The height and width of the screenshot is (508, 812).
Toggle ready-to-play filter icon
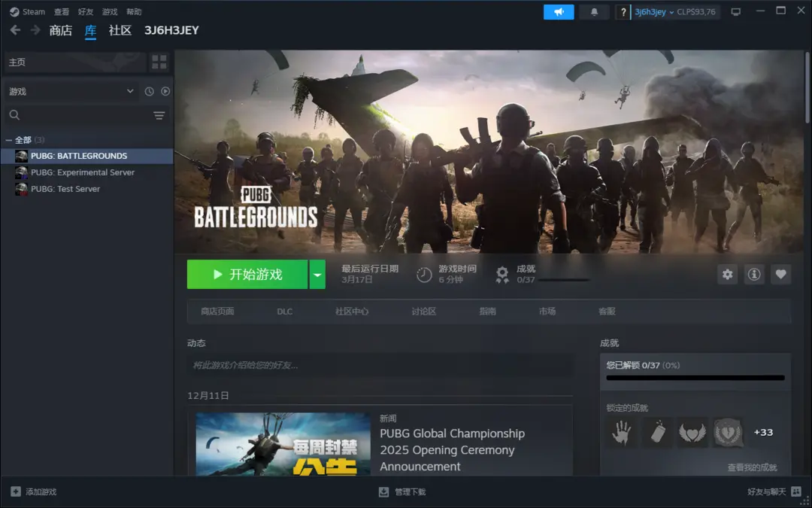(165, 91)
